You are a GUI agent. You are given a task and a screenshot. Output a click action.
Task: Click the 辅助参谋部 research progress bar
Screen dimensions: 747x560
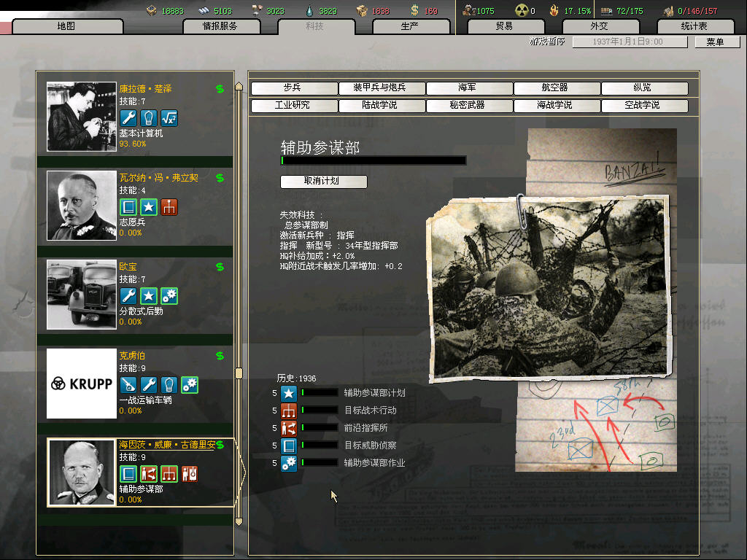click(x=373, y=160)
